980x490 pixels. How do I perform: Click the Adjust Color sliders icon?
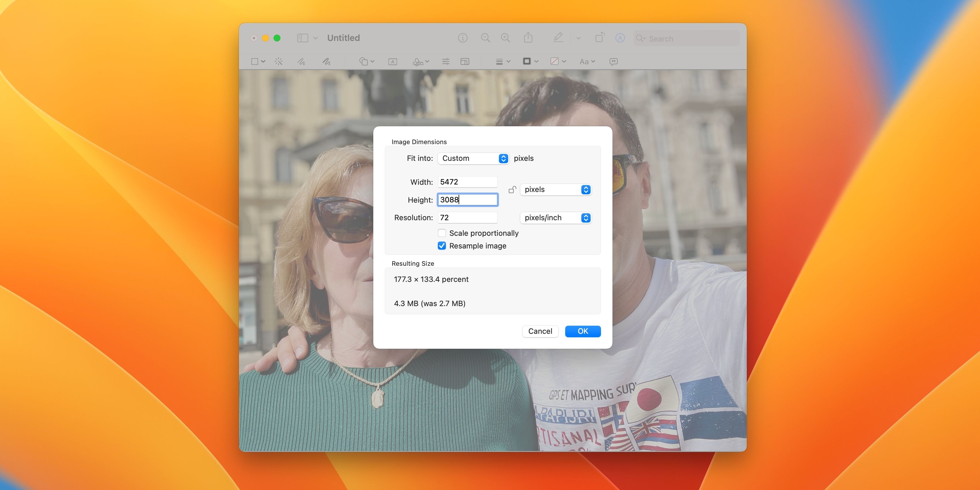click(446, 62)
